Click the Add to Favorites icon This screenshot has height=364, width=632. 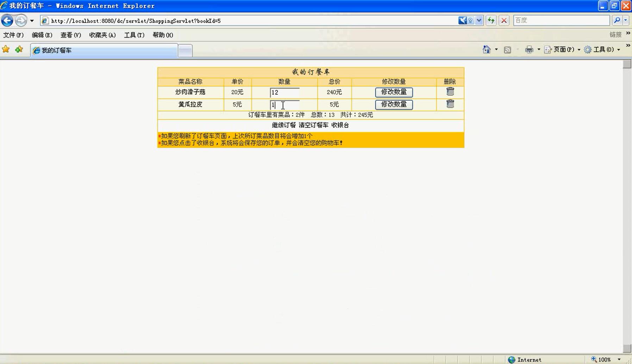pos(19,49)
